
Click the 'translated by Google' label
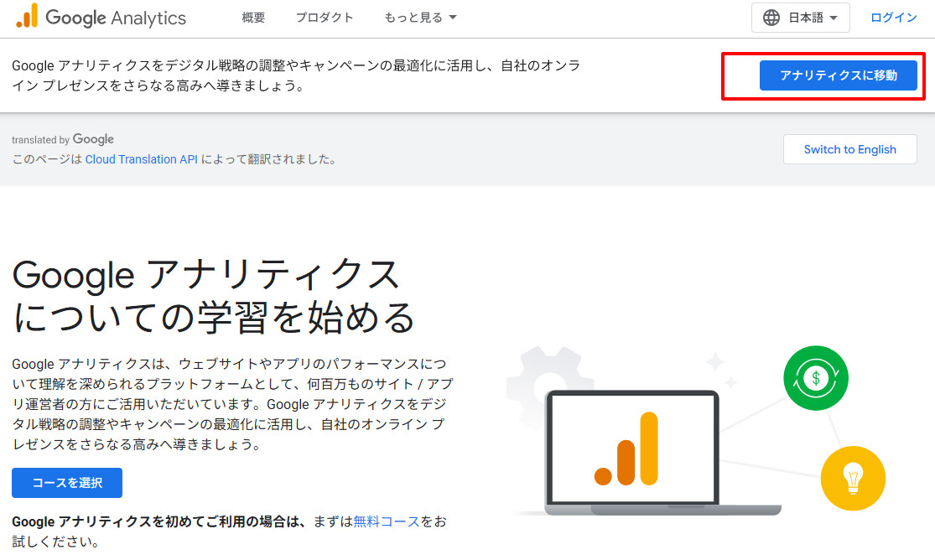pyautogui.click(x=63, y=139)
